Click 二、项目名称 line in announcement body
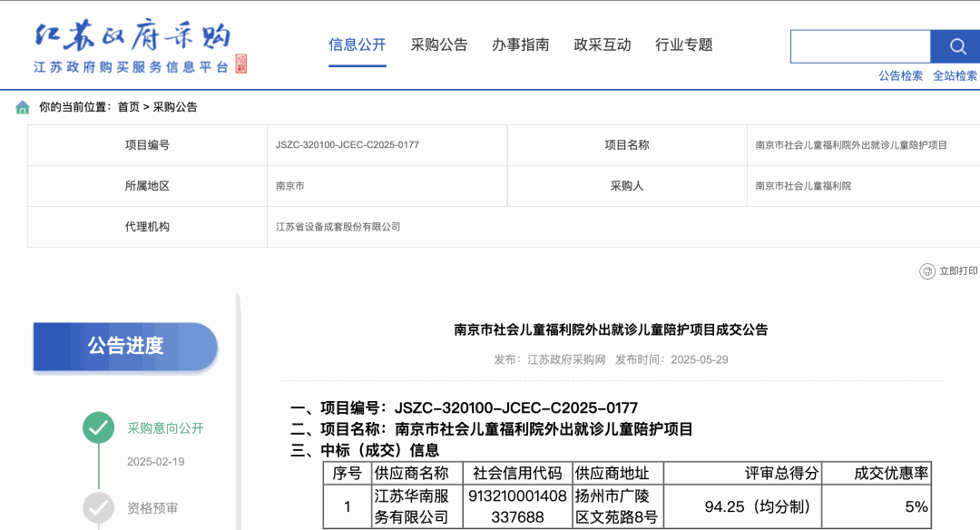980x530 pixels. (x=492, y=429)
